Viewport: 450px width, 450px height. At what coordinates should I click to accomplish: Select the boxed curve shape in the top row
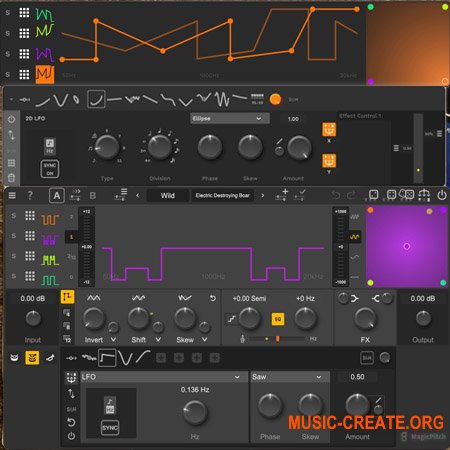[x=96, y=99]
